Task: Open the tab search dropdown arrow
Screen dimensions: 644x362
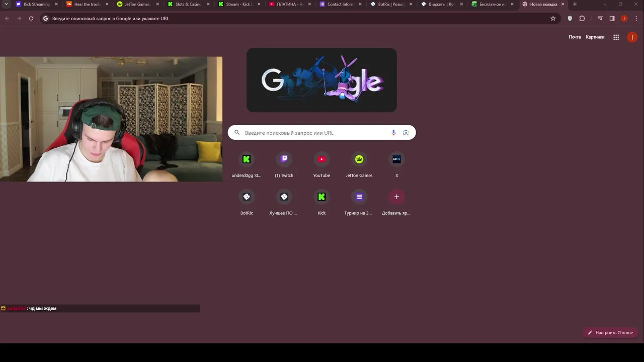Action: [x=6, y=4]
